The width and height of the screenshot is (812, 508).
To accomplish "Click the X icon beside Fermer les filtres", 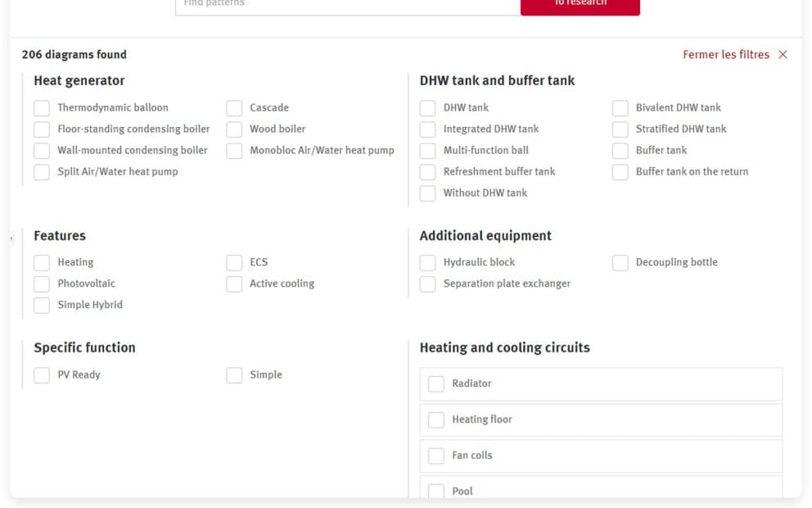I will (x=783, y=55).
